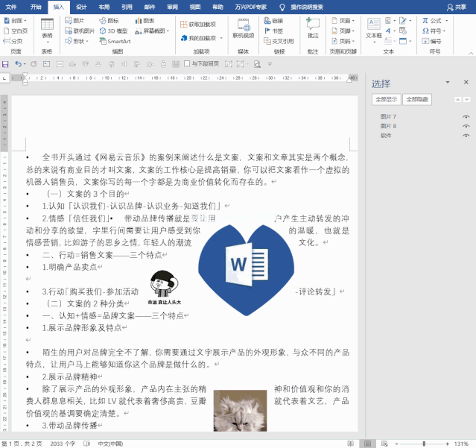Click the 全部隐藏 button
476x448 pixels.
417,98
